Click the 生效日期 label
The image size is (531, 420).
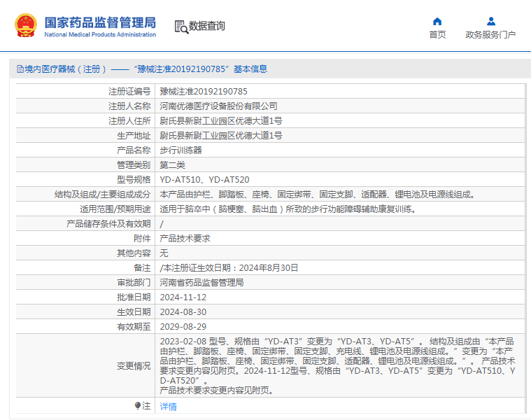[134, 312]
